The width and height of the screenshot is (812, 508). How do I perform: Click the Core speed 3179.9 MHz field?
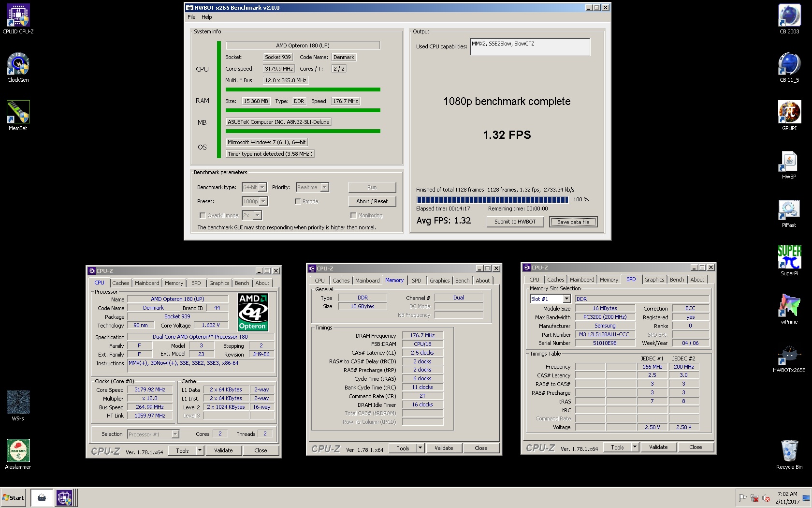pos(279,69)
